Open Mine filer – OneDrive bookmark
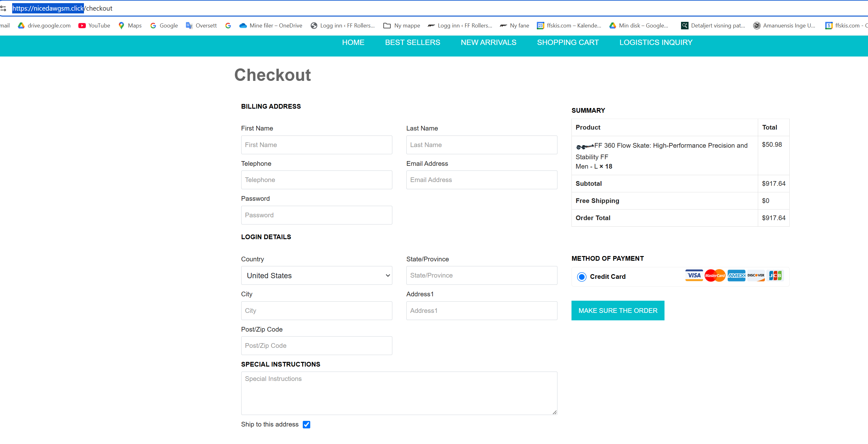The image size is (868, 444). click(271, 26)
